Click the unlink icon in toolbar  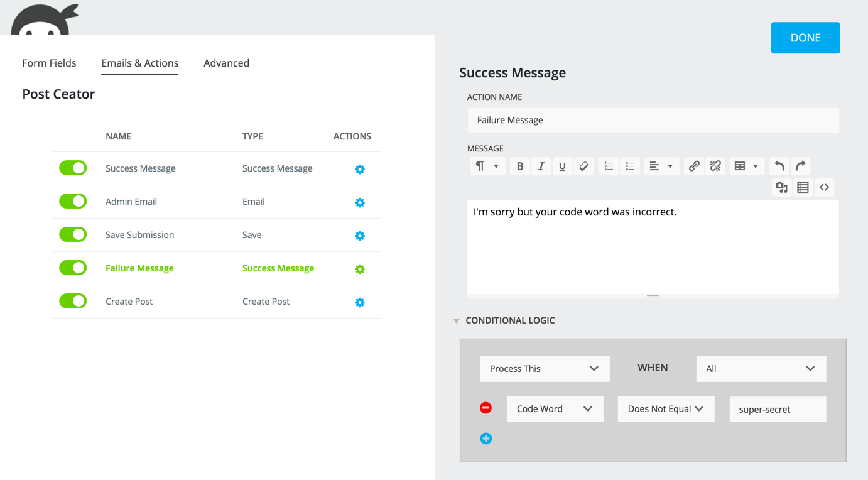pyautogui.click(x=715, y=166)
